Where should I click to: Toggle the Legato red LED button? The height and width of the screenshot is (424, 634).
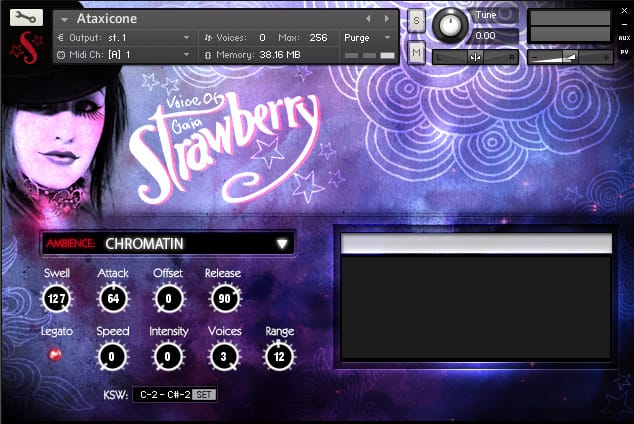tap(55, 355)
